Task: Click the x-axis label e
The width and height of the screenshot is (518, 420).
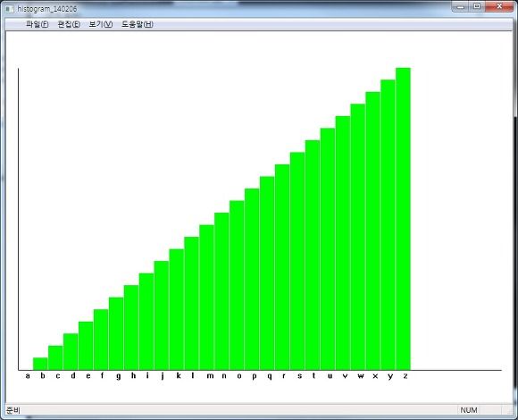Action: point(88,375)
